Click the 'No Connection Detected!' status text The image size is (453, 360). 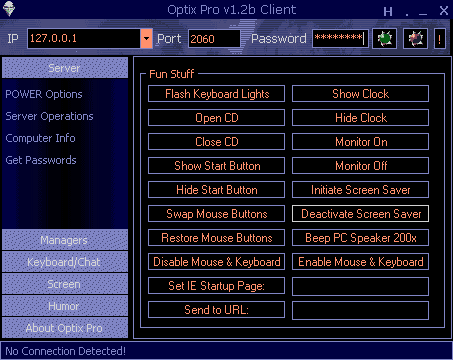(66, 351)
